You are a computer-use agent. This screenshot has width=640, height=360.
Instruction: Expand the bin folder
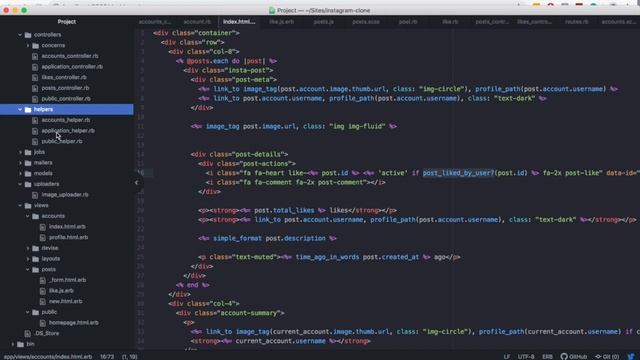click(12, 344)
